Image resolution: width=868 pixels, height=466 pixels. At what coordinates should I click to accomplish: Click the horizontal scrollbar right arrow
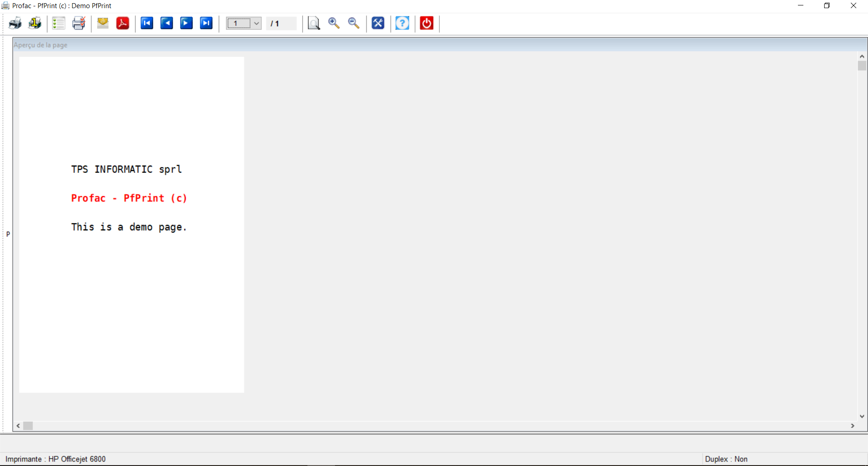[x=853, y=426]
